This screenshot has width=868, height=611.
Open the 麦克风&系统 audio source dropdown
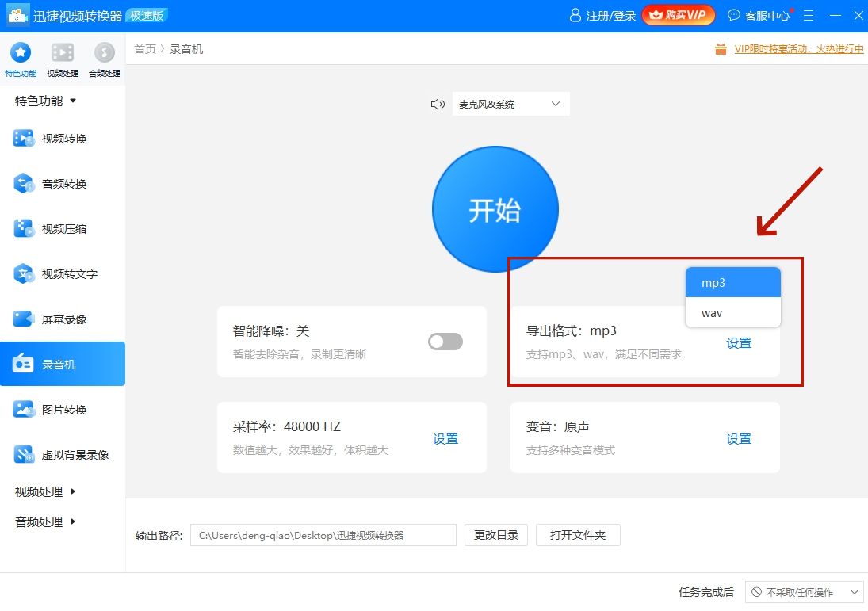coord(510,104)
